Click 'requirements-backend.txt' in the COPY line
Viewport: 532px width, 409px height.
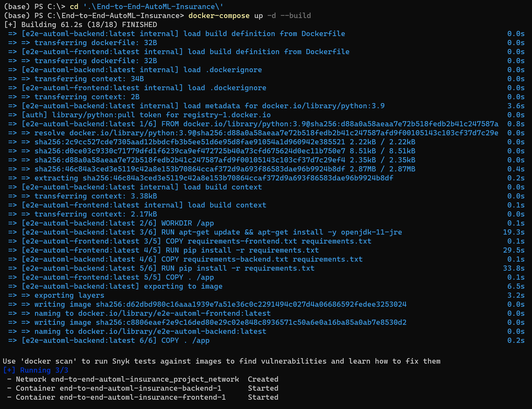[x=236, y=259]
